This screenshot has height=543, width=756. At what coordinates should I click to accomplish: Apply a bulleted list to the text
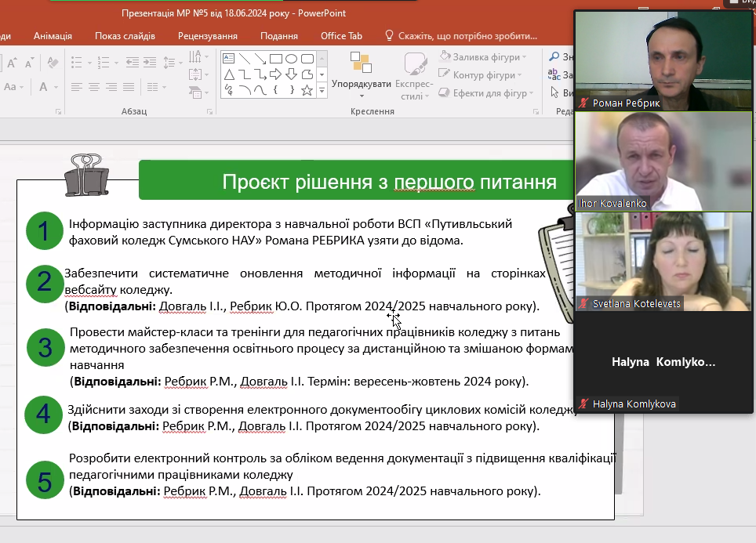[77, 62]
